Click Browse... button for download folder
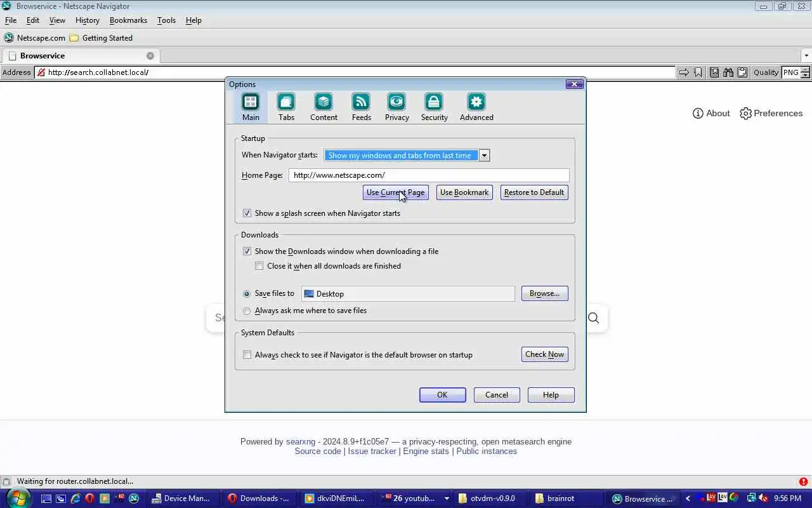Viewport: 812px width, 508px height. click(544, 293)
